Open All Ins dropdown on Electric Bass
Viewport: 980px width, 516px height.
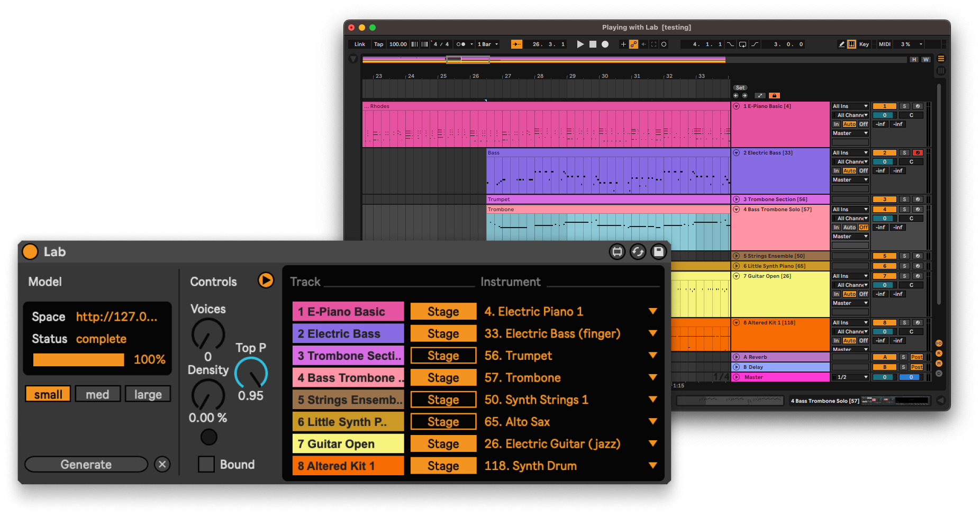click(850, 153)
